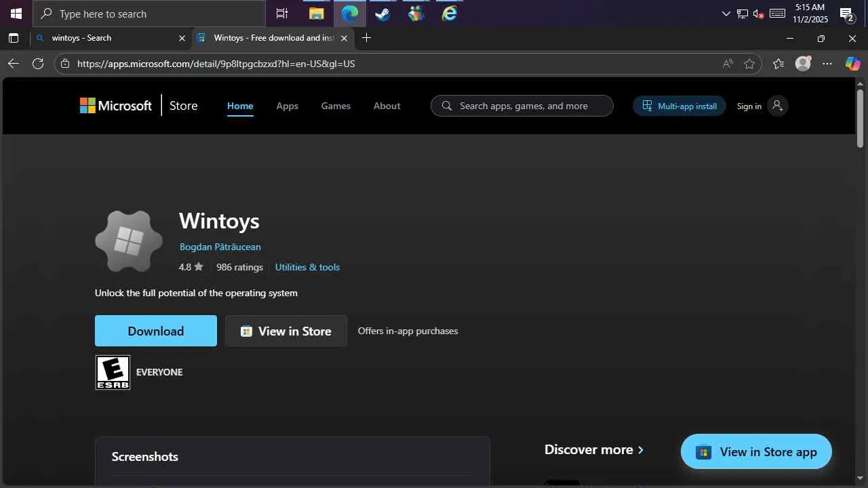Click the Search apps, games, and more field
Viewport: 868px width, 488px height.
(522, 106)
